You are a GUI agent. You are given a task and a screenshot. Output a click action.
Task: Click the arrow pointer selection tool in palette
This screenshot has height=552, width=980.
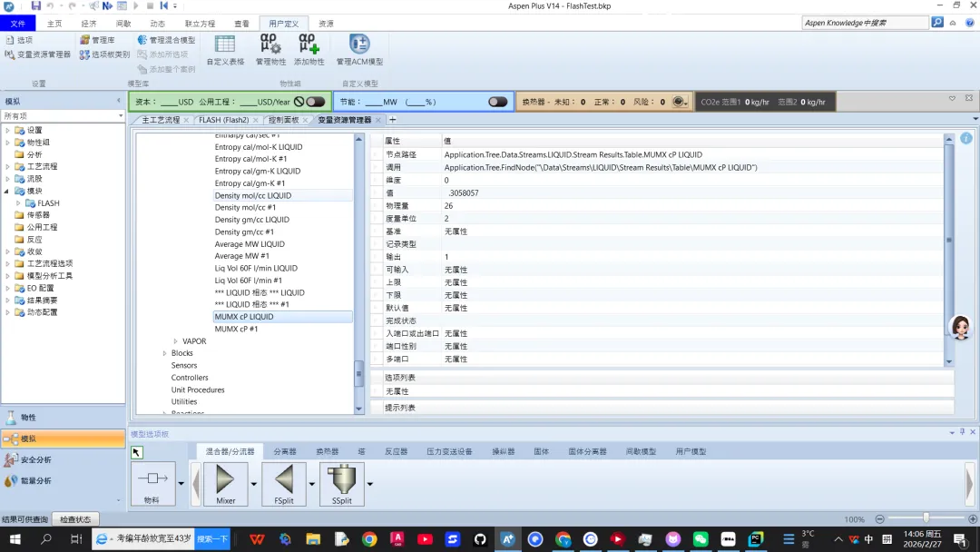[x=137, y=452]
